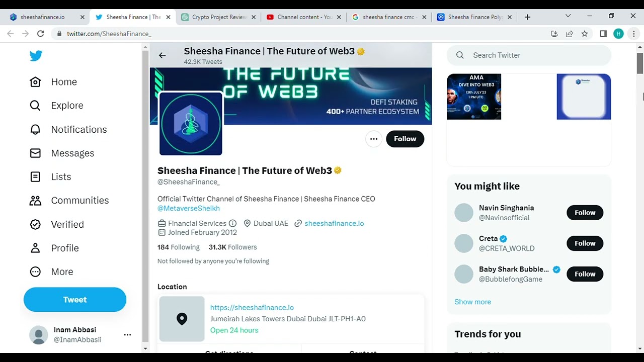Click Open 24 hours text
Viewport: 644px width, 362px height.
tap(234, 330)
